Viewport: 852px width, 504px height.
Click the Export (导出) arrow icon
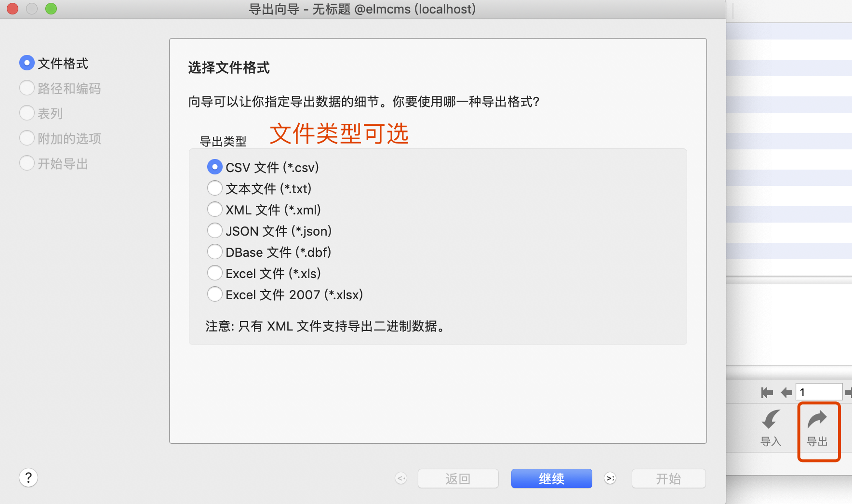coord(817,419)
